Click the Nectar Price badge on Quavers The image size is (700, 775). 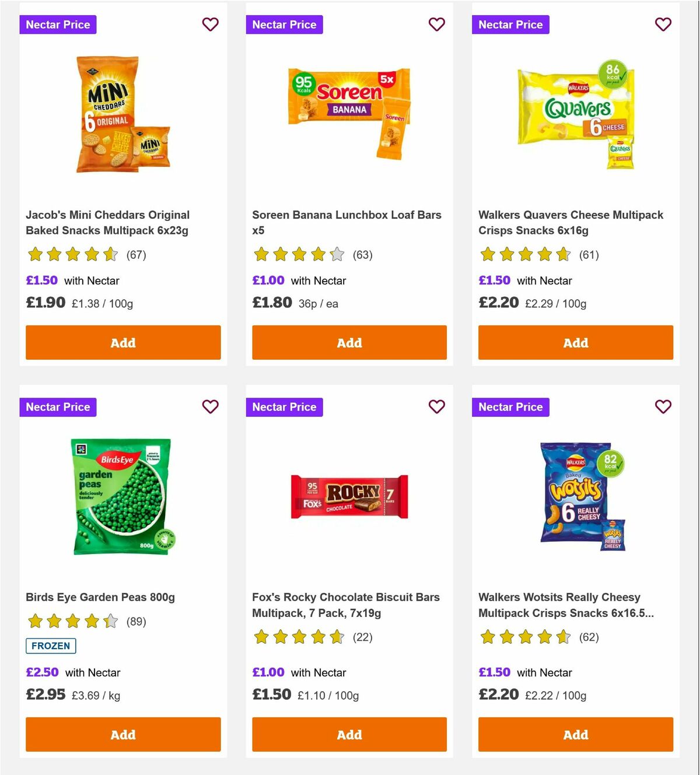pos(510,24)
